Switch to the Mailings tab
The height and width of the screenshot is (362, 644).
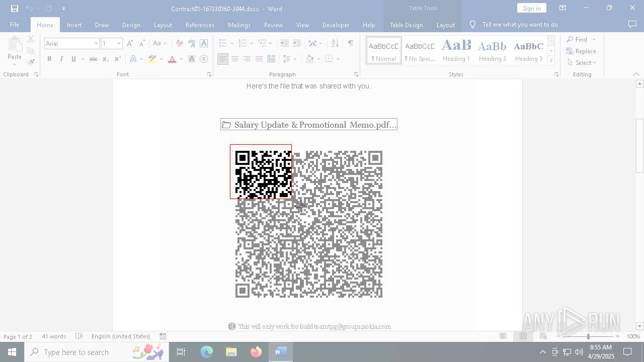point(239,25)
